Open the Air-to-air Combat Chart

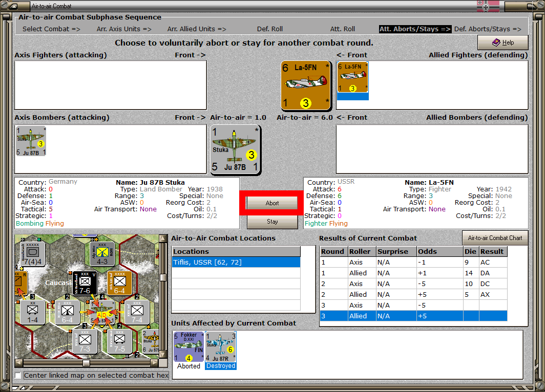pyautogui.click(x=495, y=238)
